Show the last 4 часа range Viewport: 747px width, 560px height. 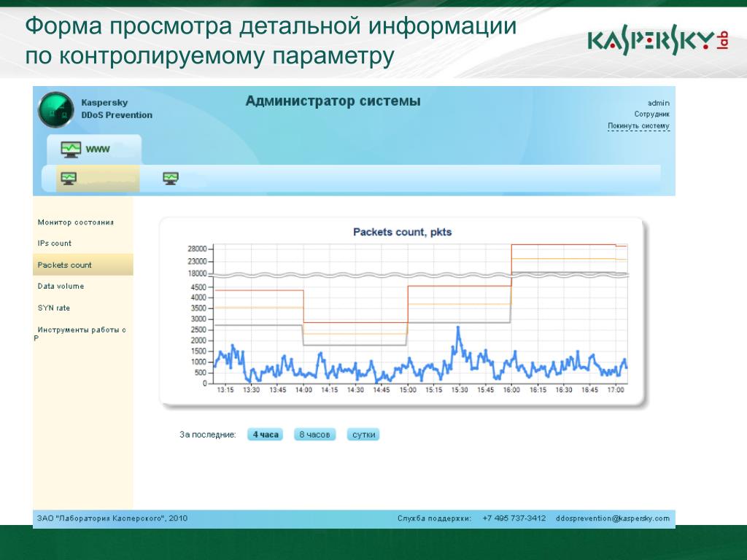click(x=266, y=435)
